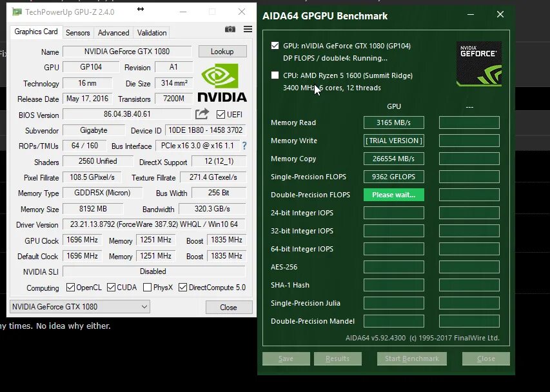
Task: Click the Start Benchmark button
Action: 412,358
